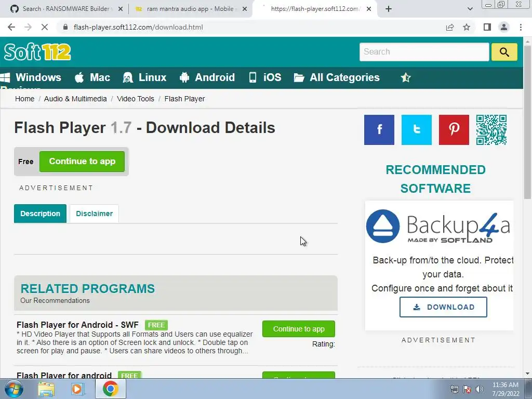Stop page loading in Chrome toolbar
Screen dimensions: 532x399
pyautogui.click(x=45, y=27)
